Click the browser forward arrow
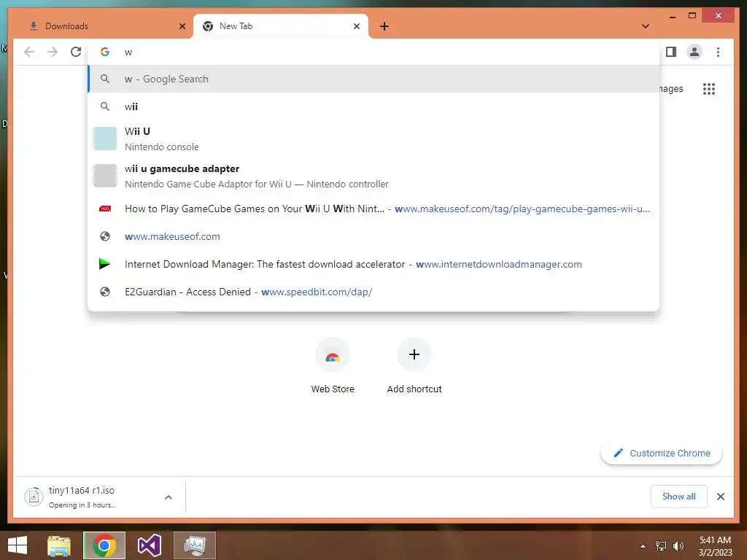 point(53,52)
